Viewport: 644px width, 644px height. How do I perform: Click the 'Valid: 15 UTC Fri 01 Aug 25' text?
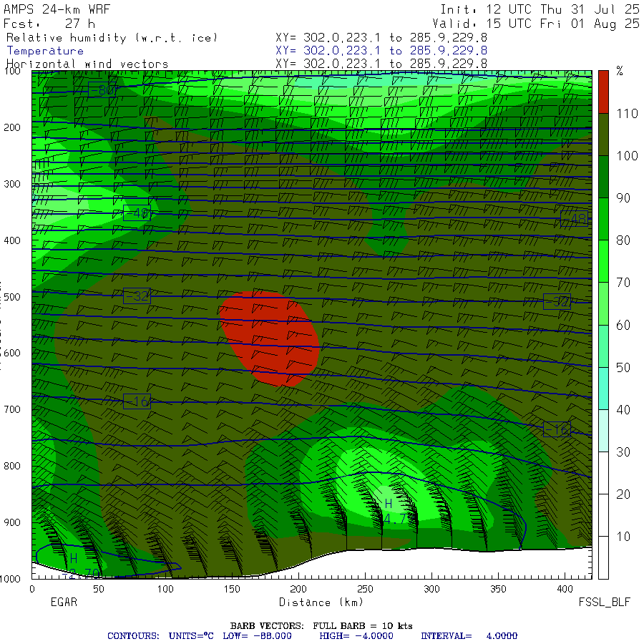535,24
